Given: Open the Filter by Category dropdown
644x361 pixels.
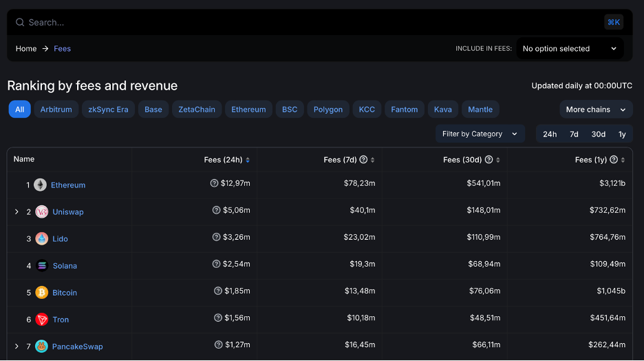Looking at the screenshot, I should click(480, 134).
